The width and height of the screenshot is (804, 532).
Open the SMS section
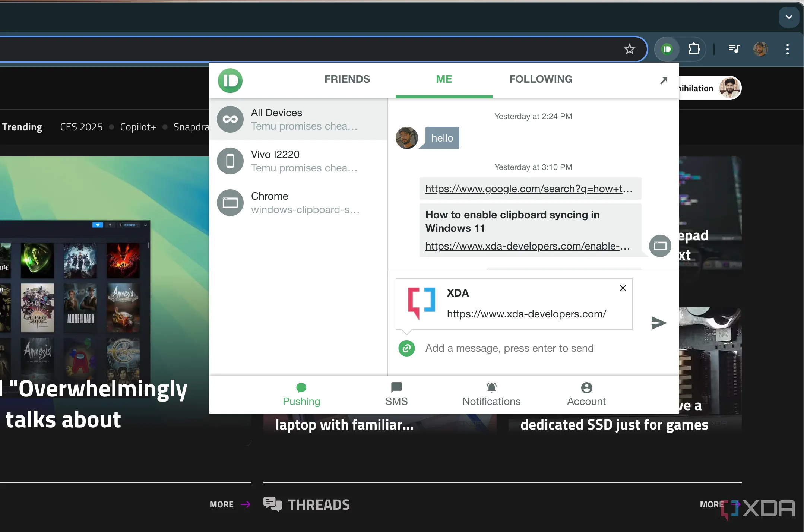396,395
